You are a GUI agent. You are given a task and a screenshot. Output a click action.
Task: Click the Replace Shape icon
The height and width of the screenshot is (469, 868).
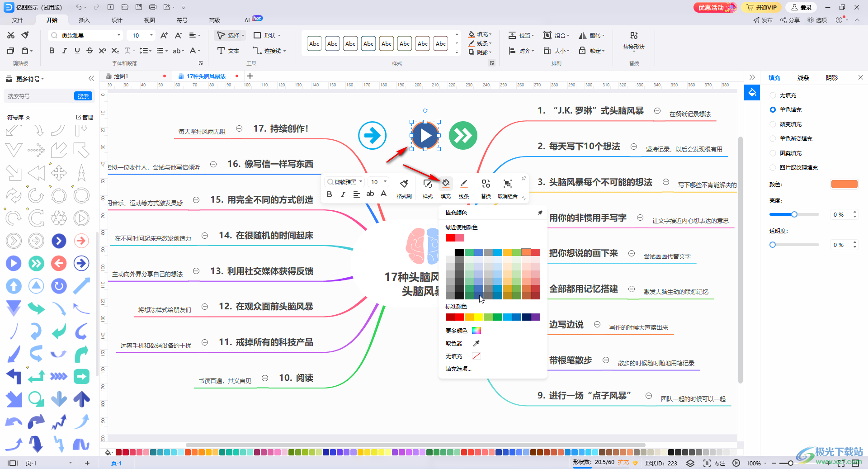coord(634,35)
